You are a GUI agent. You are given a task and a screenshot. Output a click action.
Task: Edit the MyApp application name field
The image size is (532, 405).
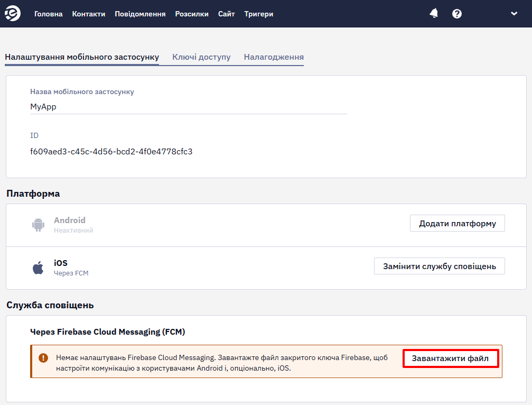[x=188, y=107]
